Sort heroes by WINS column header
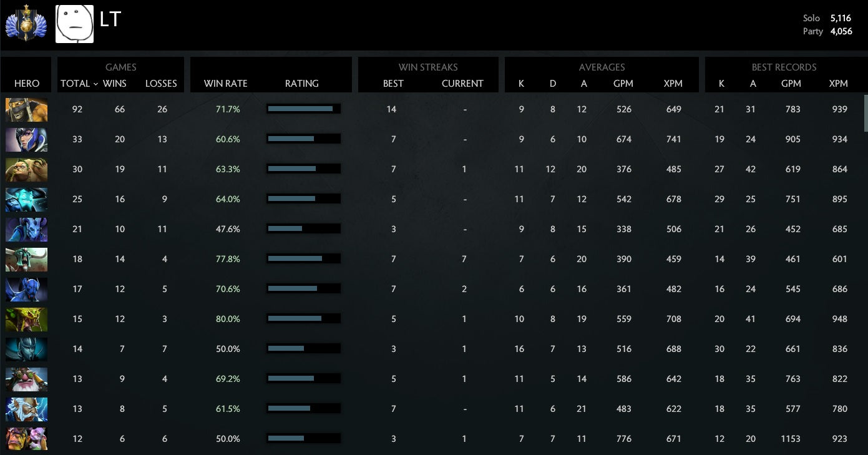 point(115,84)
